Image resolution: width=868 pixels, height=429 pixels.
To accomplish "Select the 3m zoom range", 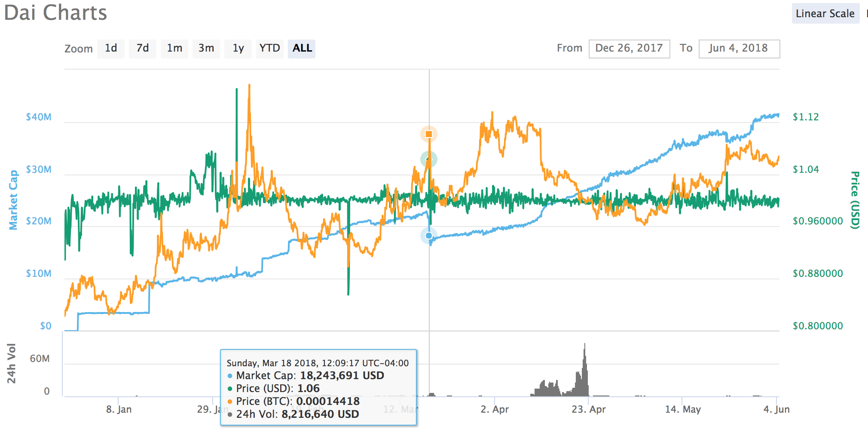I will tap(206, 49).
